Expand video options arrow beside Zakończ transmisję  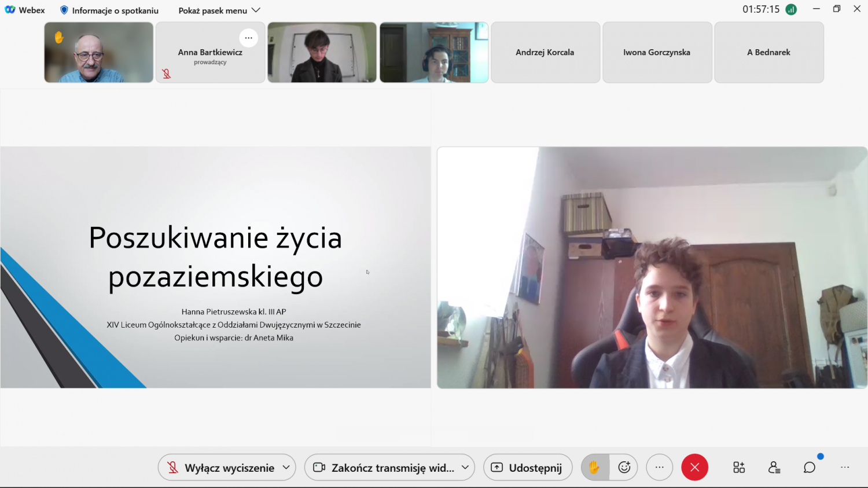point(465,467)
